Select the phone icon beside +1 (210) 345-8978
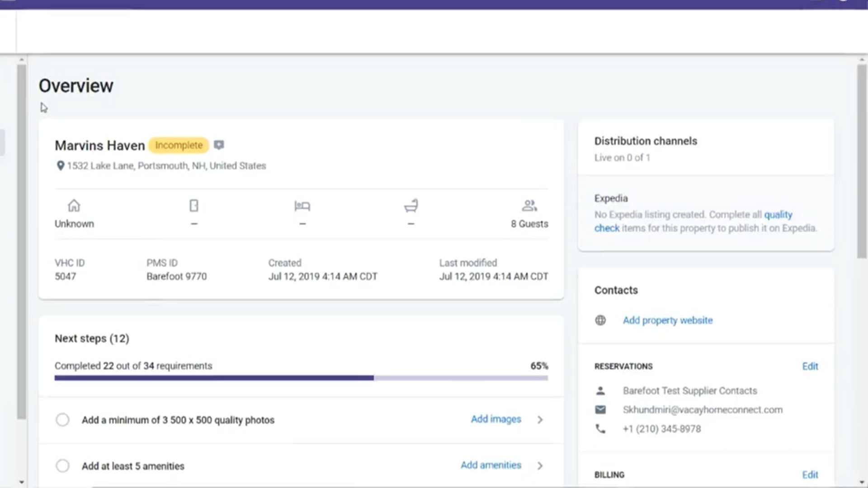This screenshot has height=488, width=868. click(x=600, y=429)
